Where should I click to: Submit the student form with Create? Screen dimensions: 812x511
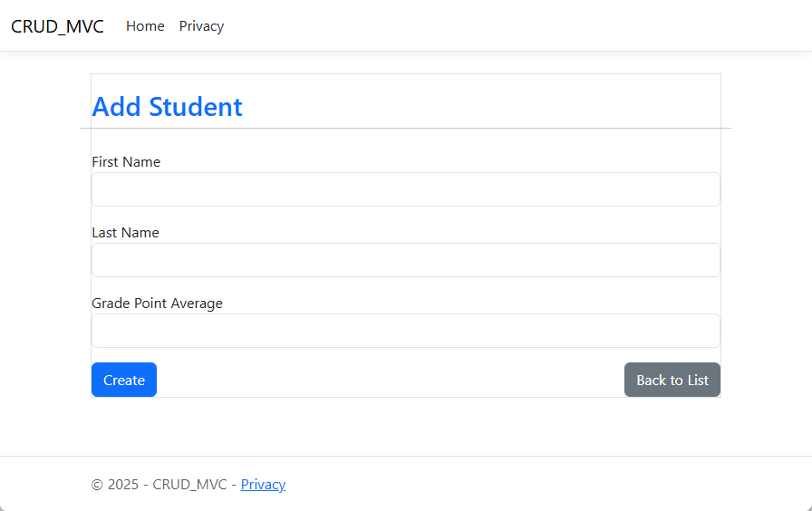[124, 380]
